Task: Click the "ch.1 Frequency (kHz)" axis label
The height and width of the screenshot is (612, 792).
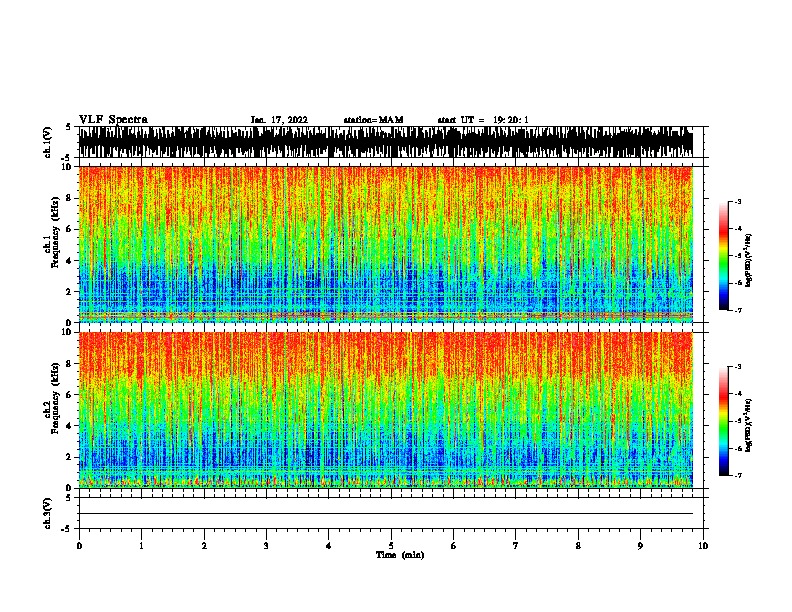Action: click(x=53, y=232)
